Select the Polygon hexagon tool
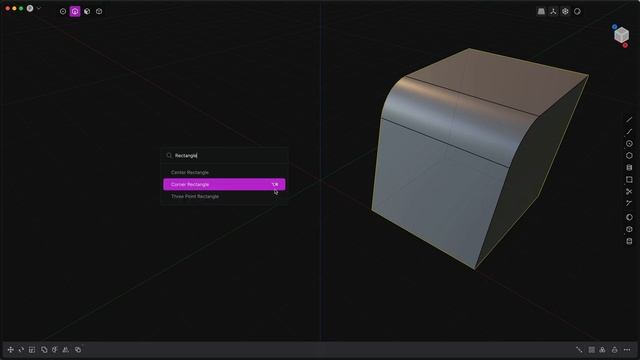The width and height of the screenshot is (640, 360). (x=629, y=156)
